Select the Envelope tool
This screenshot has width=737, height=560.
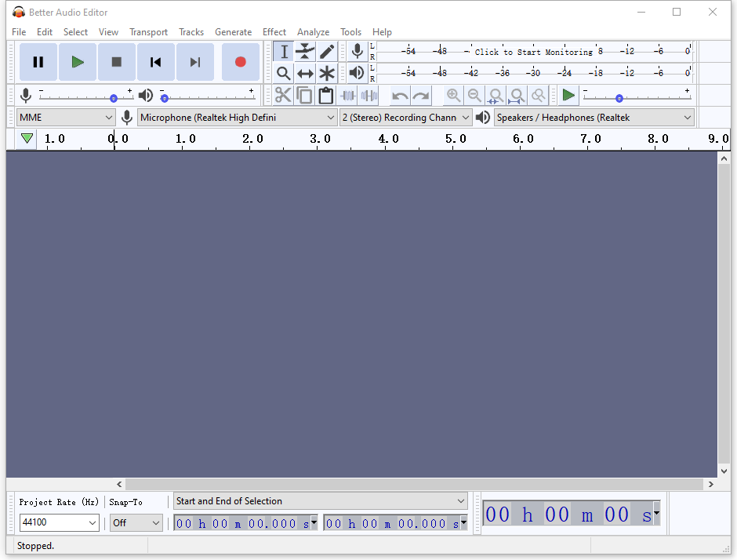pyautogui.click(x=305, y=51)
